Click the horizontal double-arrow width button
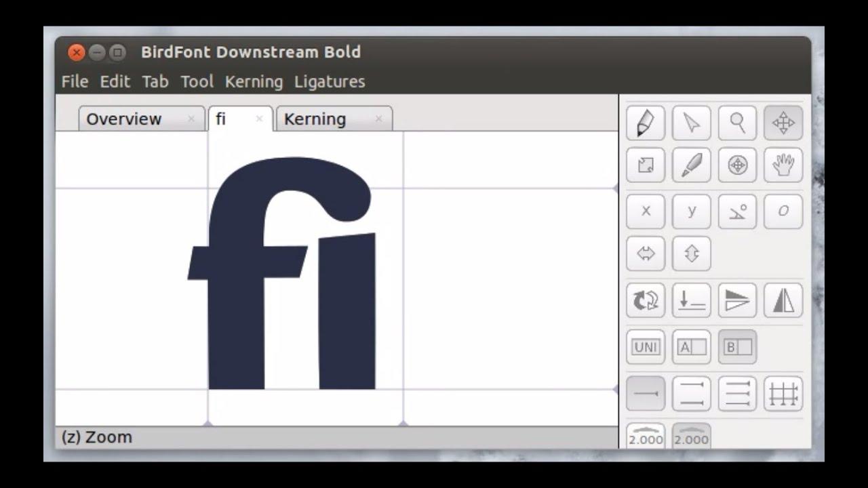 pyautogui.click(x=646, y=253)
